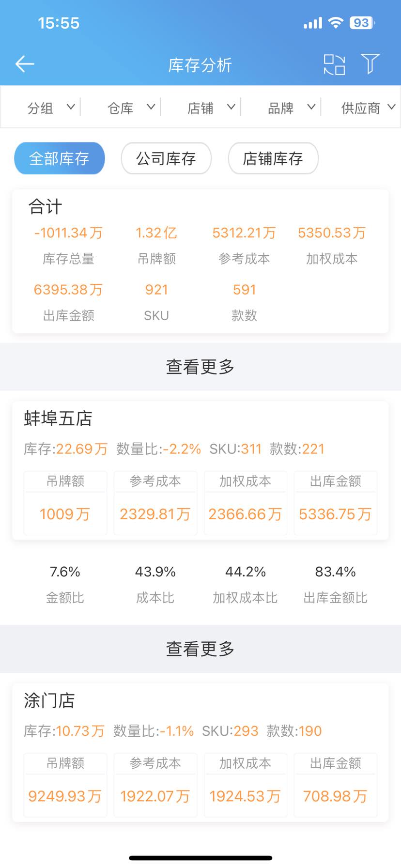Tap the back arrow icon
The image size is (401, 868).
point(25,64)
